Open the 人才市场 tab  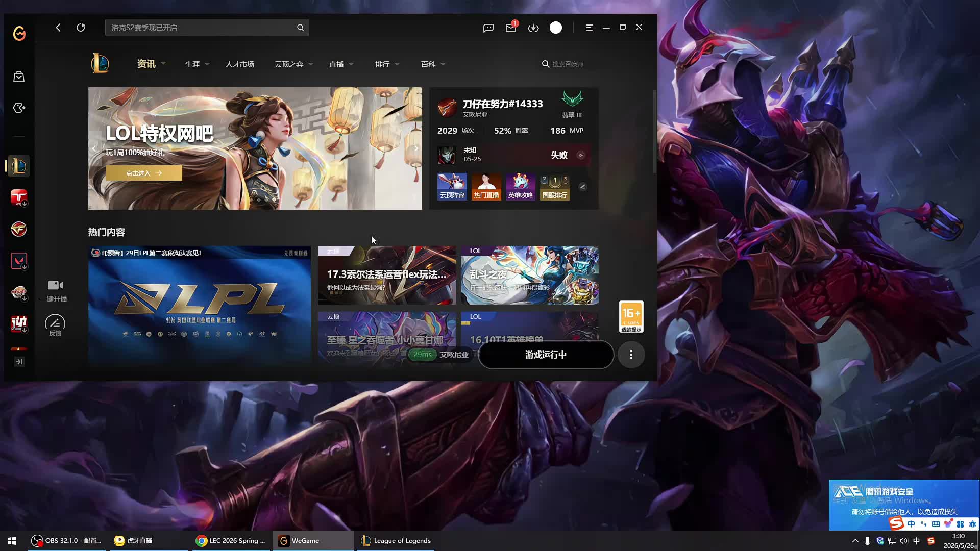tap(240, 64)
